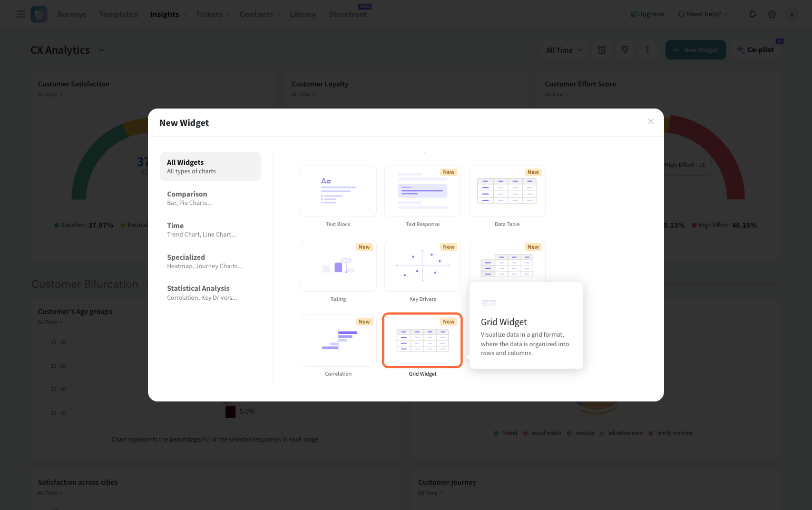Open the Surveys menu item
The height and width of the screenshot is (510, 812).
(x=72, y=14)
